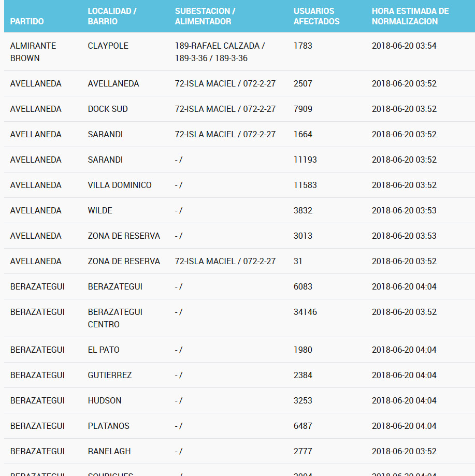Screen dimensions: 475x476
Task: Select the 11193 affected users value
Action: coord(305,160)
